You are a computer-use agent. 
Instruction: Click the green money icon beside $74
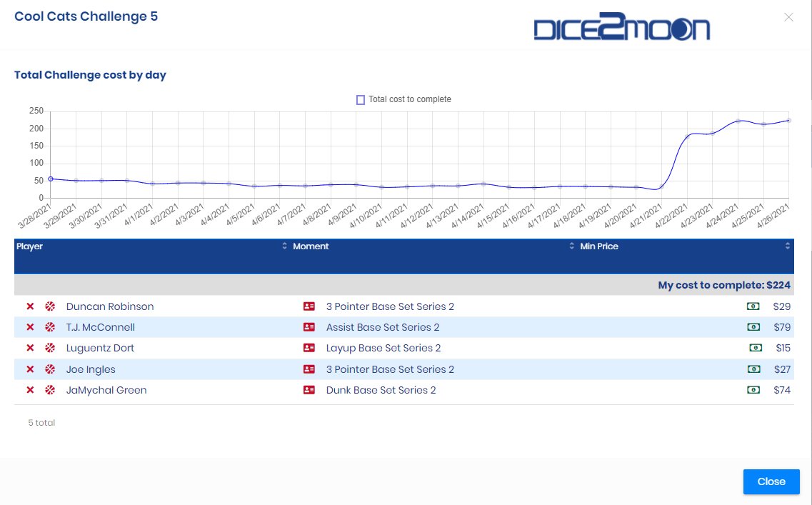(753, 389)
